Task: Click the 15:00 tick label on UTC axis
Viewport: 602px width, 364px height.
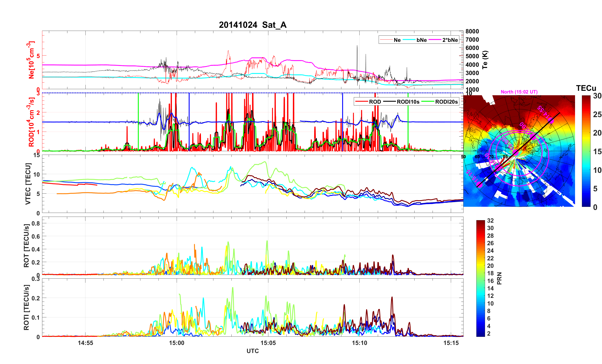Action: (177, 343)
